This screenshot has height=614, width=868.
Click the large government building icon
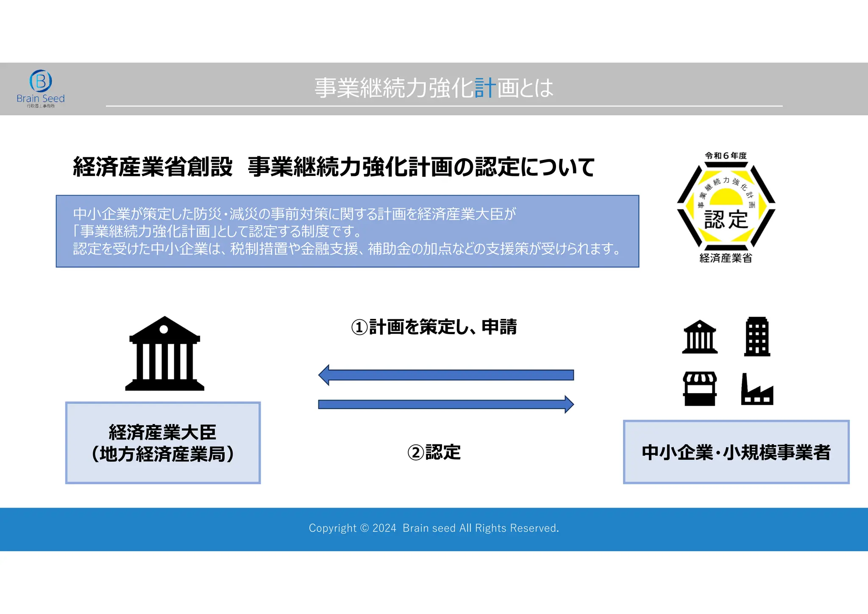pos(164,354)
